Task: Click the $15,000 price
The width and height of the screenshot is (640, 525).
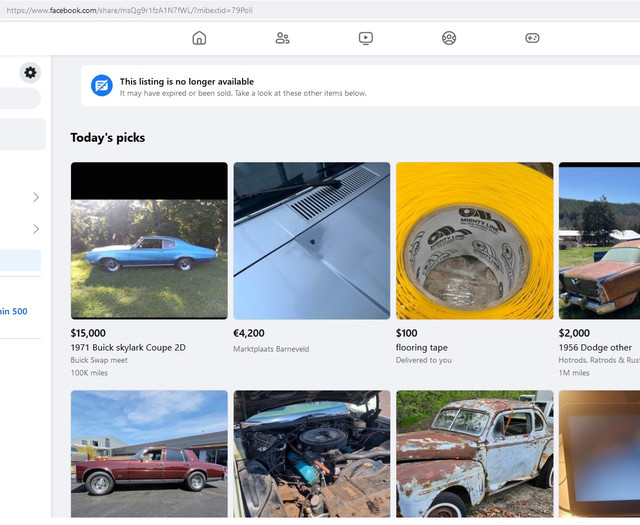Action: click(88, 333)
